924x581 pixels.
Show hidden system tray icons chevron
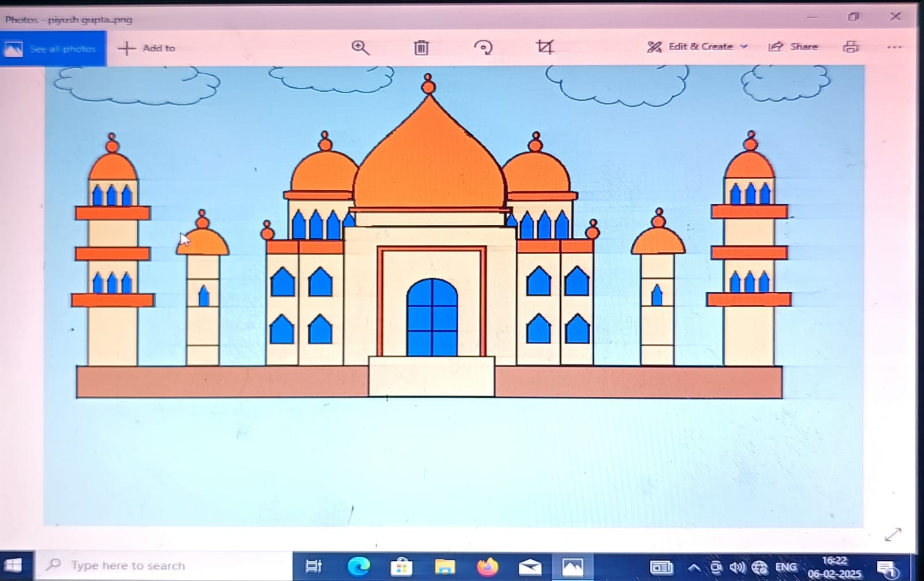pyautogui.click(x=694, y=568)
